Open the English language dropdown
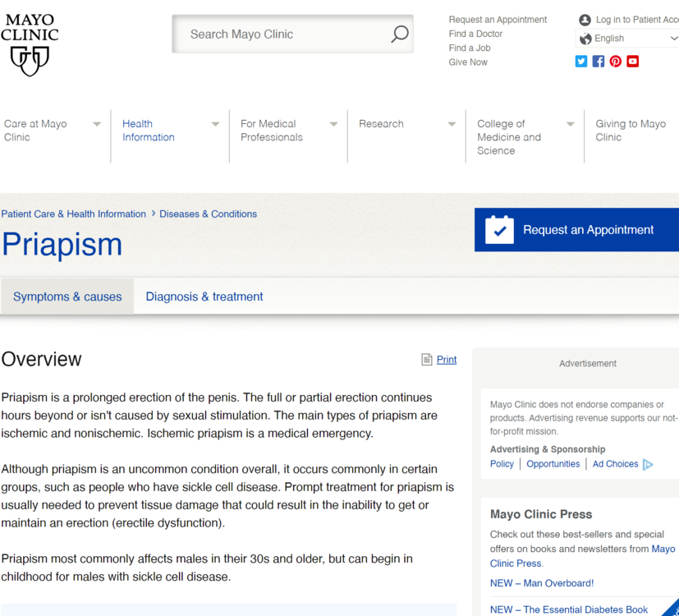The width and height of the screenshot is (679, 616). coord(628,39)
